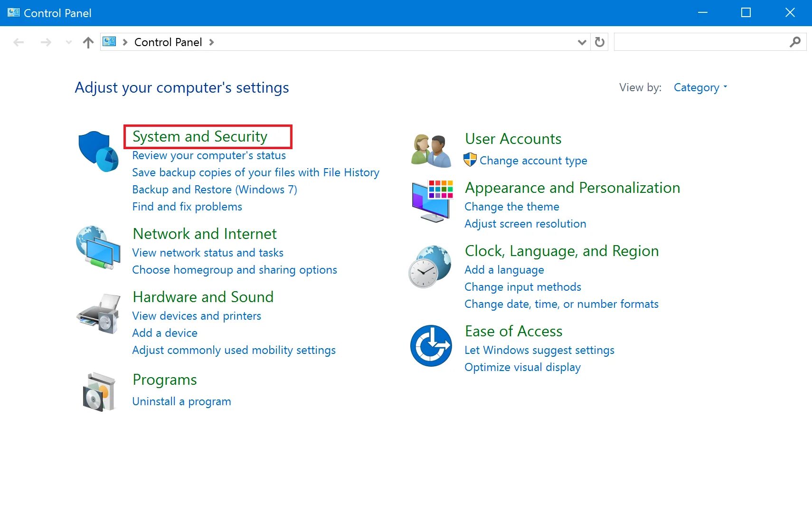Screen dimensions: 812x523
Task: Click the UAC shield beside Change account type
Action: (x=470, y=160)
